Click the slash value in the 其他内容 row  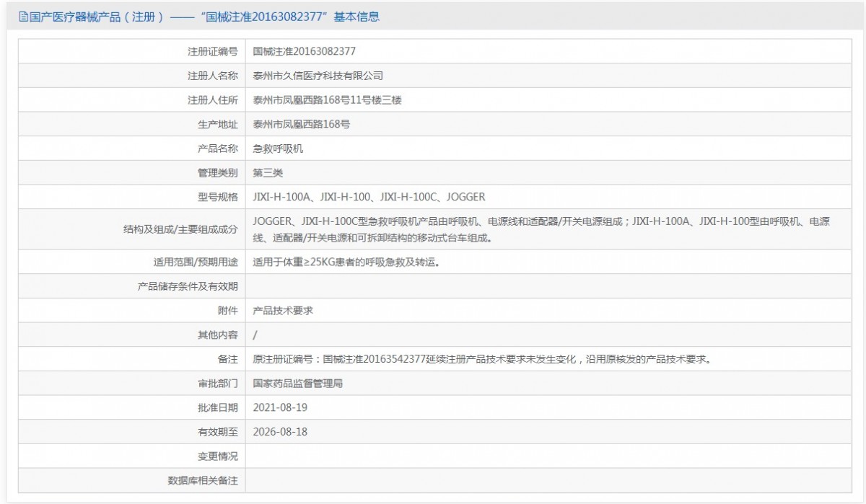pyautogui.click(x=255, y=335)
